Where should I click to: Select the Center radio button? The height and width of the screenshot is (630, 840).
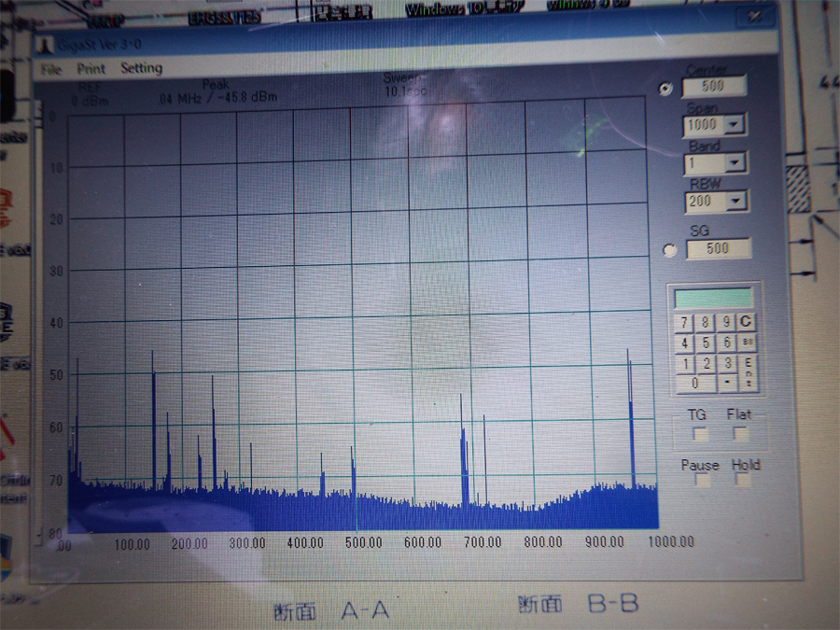pyautogui.click(x=665, y=89)
